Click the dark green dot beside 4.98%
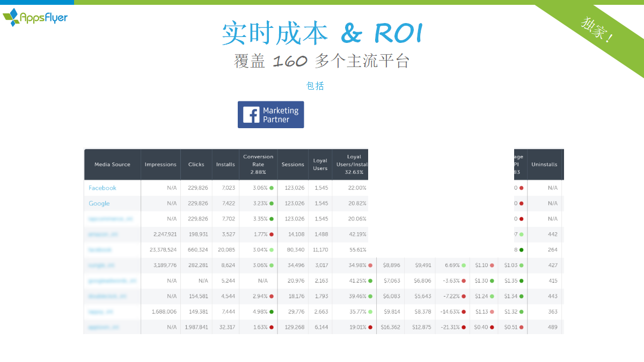The image size is (644, 362). pyautogui.click(x=272, y=312)
